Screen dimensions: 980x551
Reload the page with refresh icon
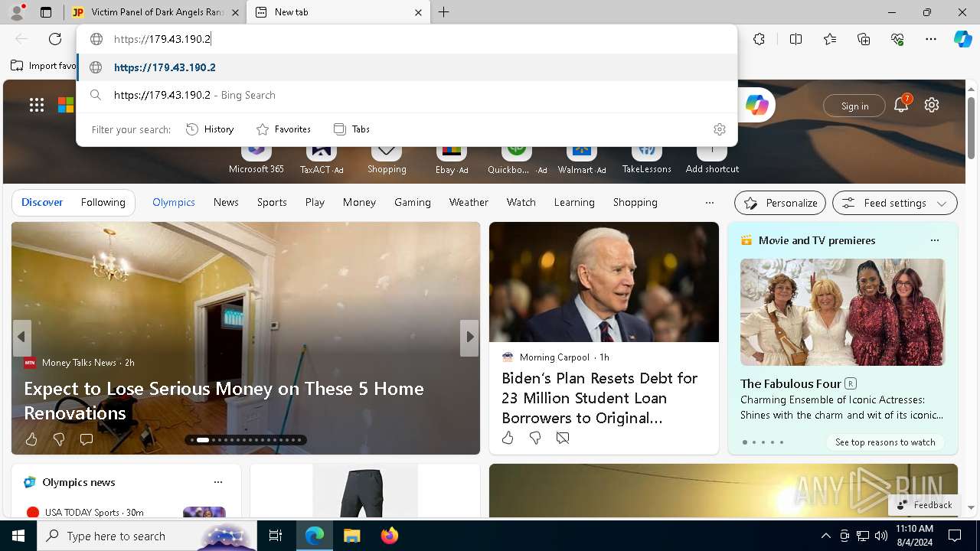tap(55, 39)
